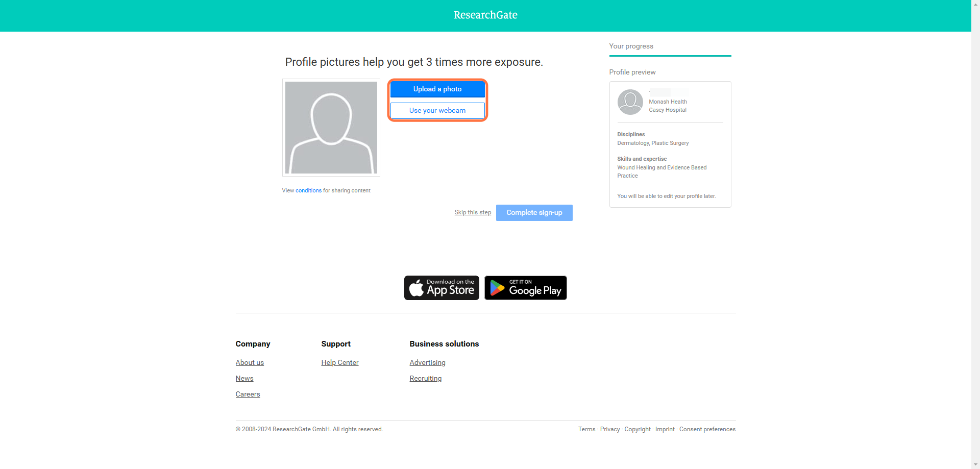This screenshot has height=469, width=980.
Task: Open the conditions link for sharing content
Action: 308,190
